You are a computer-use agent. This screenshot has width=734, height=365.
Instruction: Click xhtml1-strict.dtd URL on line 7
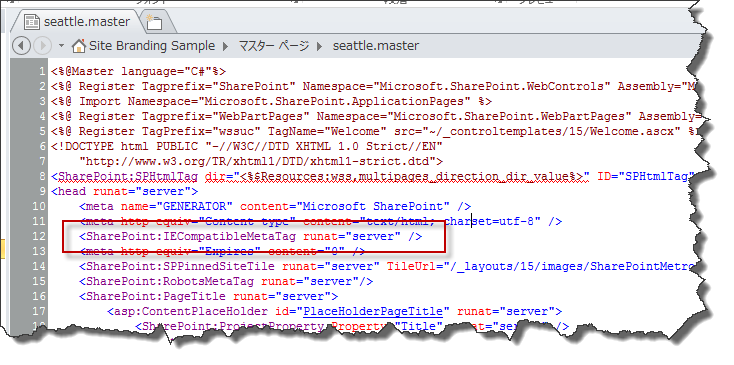(261, 161)
